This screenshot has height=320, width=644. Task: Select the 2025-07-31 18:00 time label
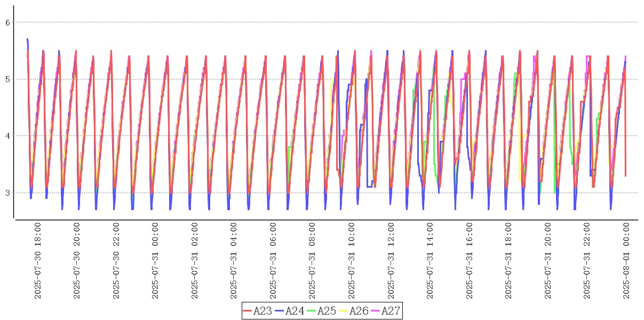(x=509, y=261)
